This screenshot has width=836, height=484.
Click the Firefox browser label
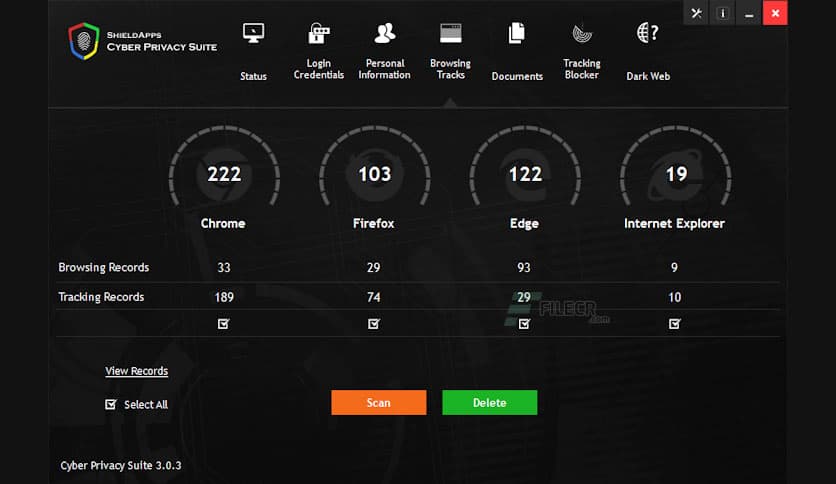tap(374, 223)
